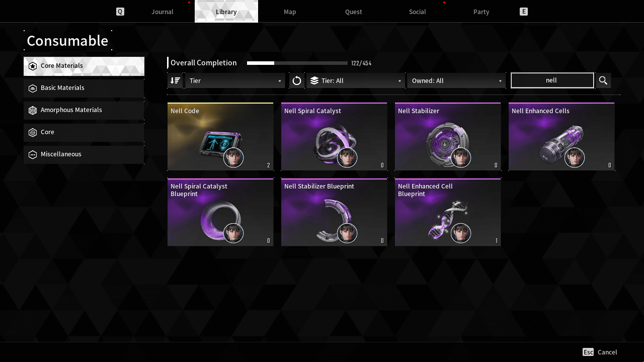
Task: Select the Miscellaneous category
Action: click(x=84, y=154)
